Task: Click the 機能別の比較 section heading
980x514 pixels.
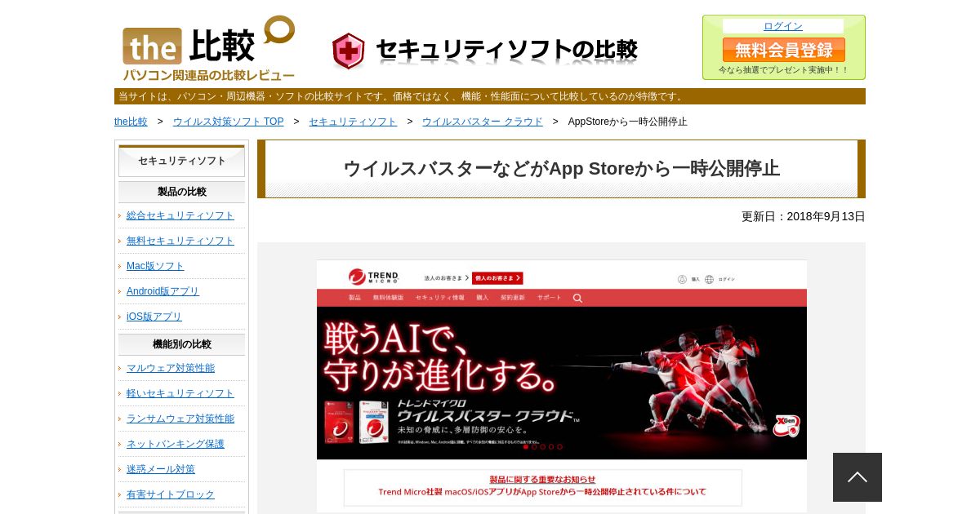Action: (181, 344)
